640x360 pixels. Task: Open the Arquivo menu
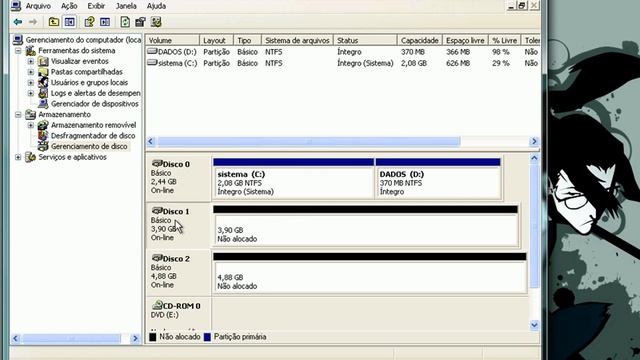click(38, 6)
